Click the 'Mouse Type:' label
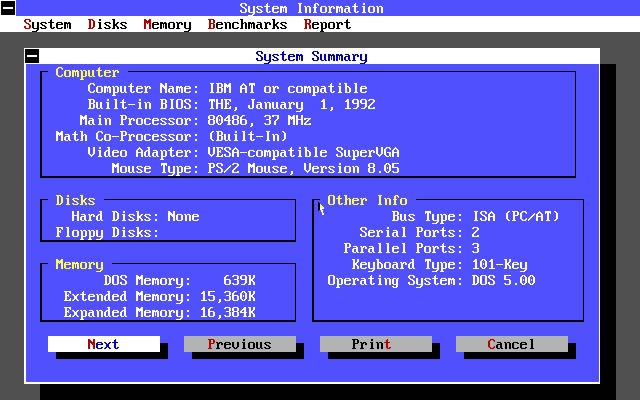Screen dimensions: 640x400 155,169
